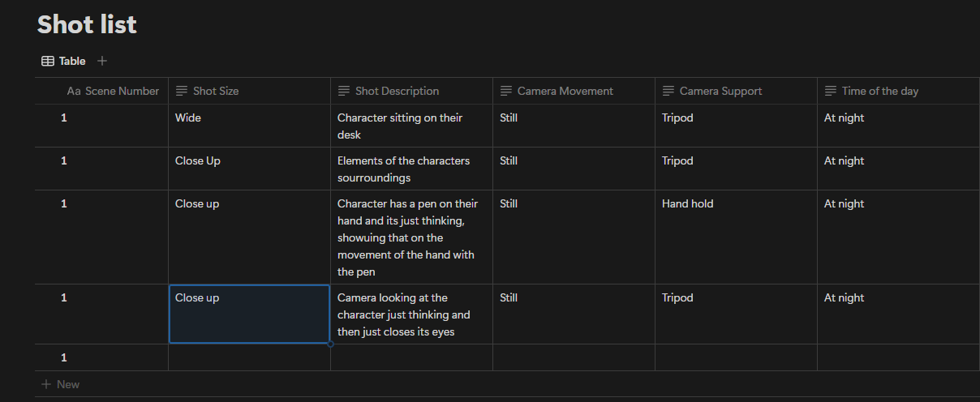Click the empty Shot Size cell in the last row
Screen dimensions: 980x402
click(249, 357)
